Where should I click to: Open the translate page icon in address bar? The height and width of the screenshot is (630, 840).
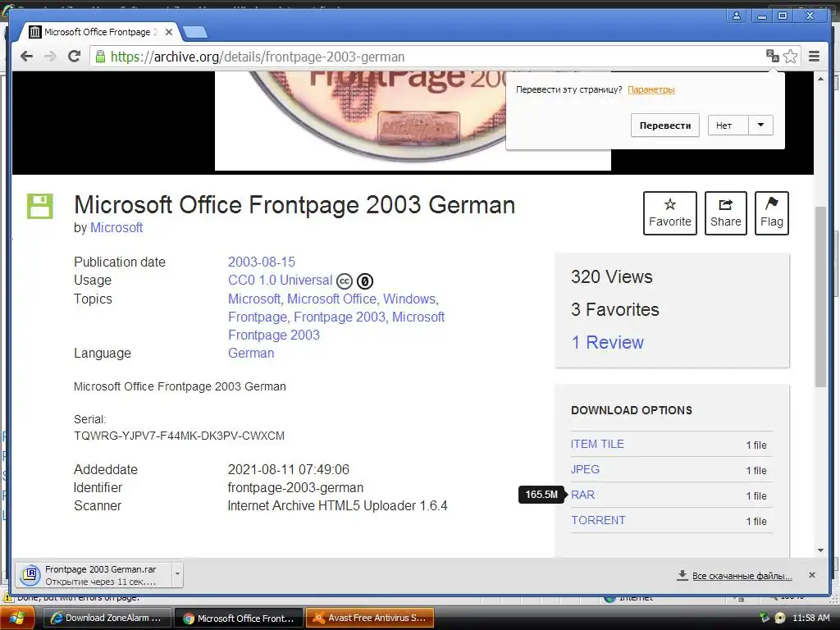pos(773,56)
